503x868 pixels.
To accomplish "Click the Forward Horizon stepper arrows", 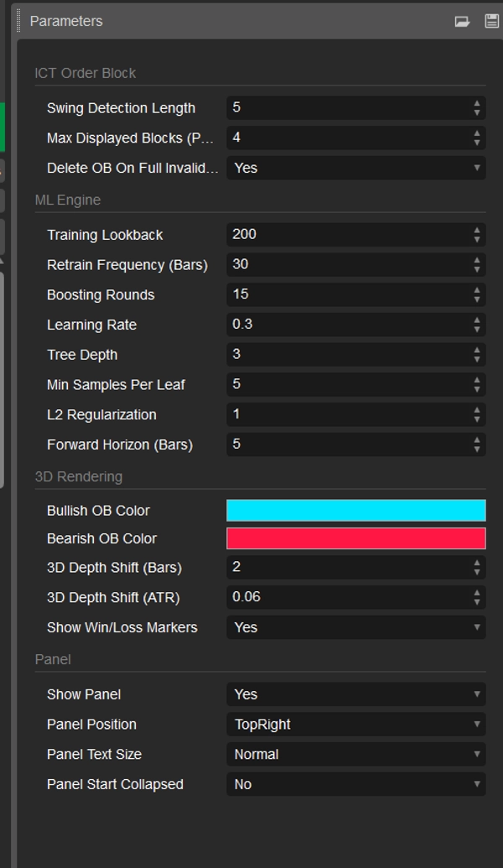I will pyautogui.click(x=477, y=444).
